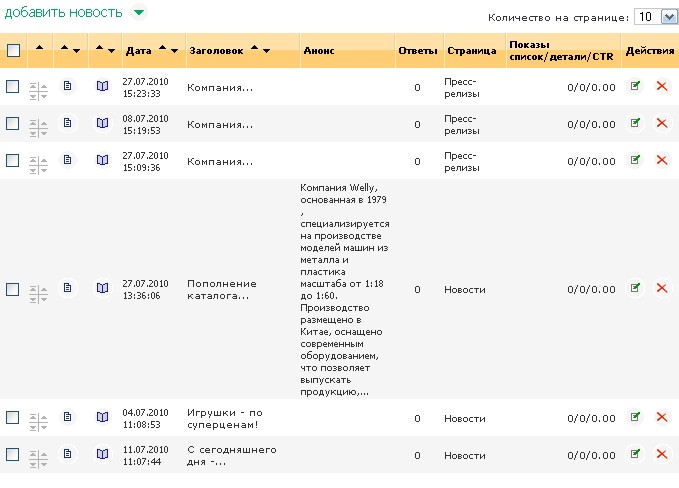The image size is (679, 488).
Task: Check the box for the 27.07.2010 15:23:33 row
Action: (13, 87)
